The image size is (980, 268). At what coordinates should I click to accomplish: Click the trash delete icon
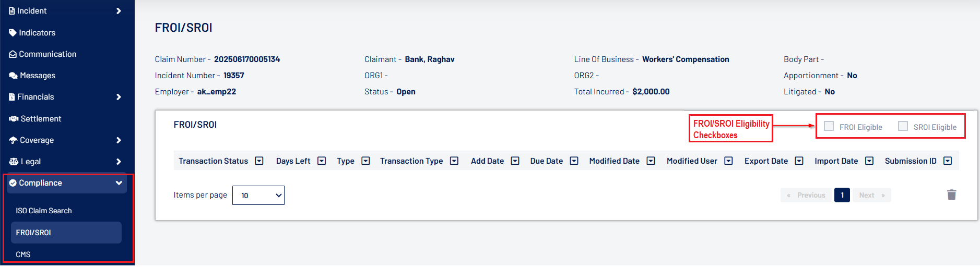coord(951,195)
